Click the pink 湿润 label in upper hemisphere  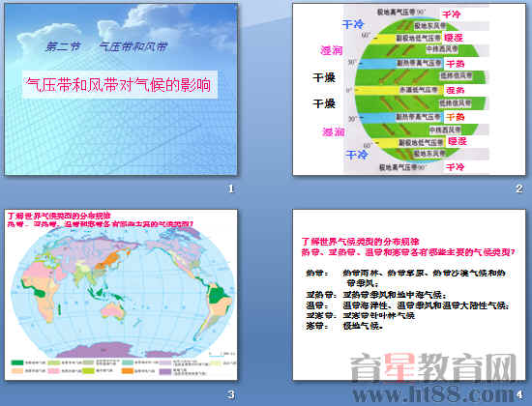pos(332,50)
